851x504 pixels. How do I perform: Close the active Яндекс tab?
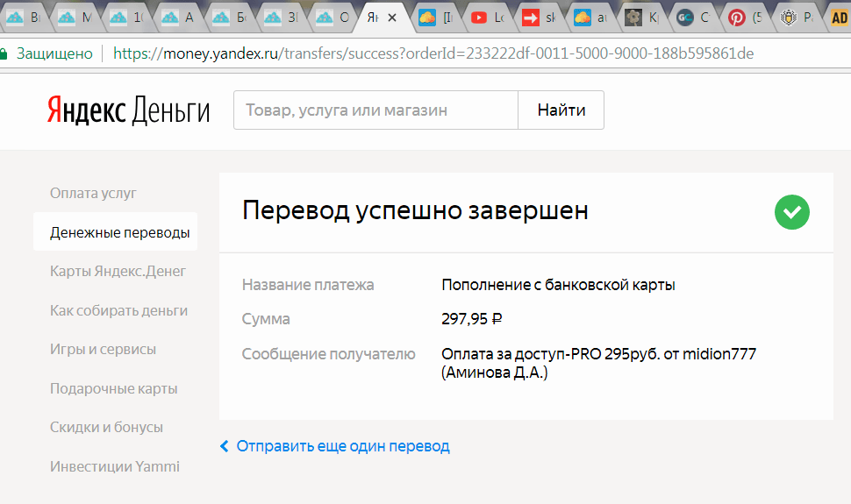click(x=392, y=18)
